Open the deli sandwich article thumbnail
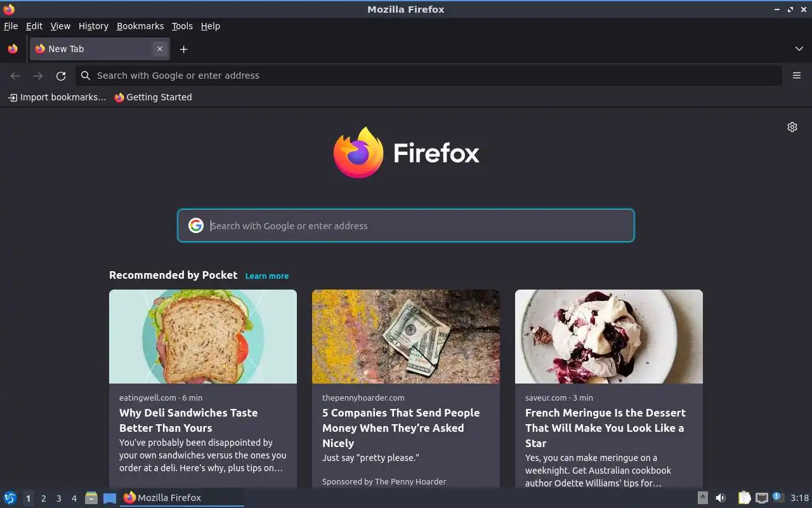This screenshot has height=508, width=812. [203, 337]
